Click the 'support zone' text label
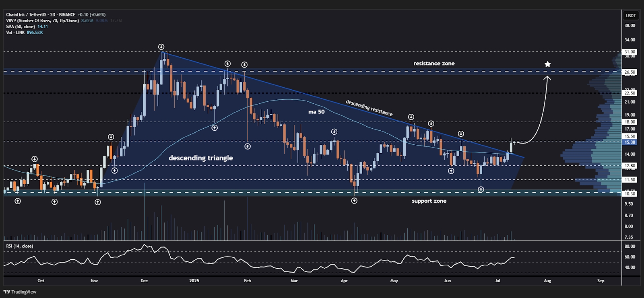This screenshot has width=644, height=298. (x=429, y=201)
